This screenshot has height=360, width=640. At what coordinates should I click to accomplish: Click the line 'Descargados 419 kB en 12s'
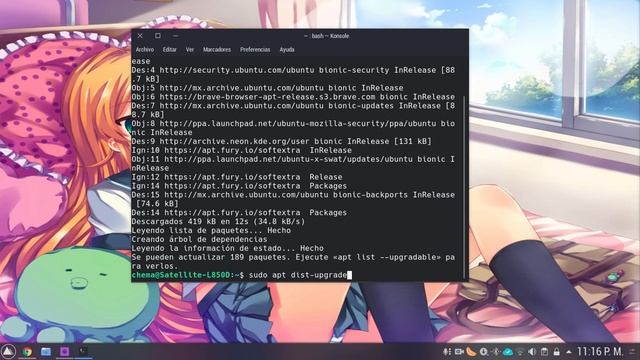(x=218, y=222)
